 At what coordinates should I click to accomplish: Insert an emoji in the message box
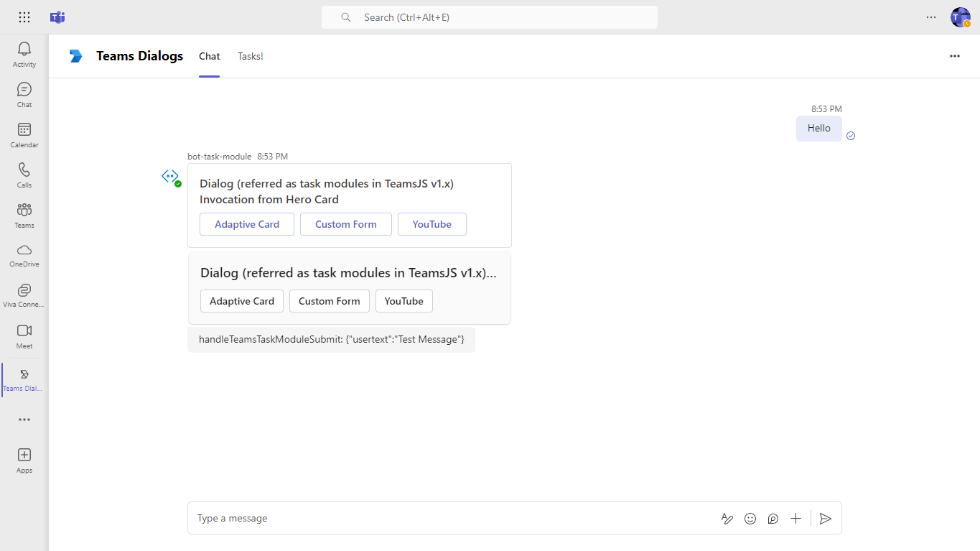pyautogui.click(x=750, y=518)
